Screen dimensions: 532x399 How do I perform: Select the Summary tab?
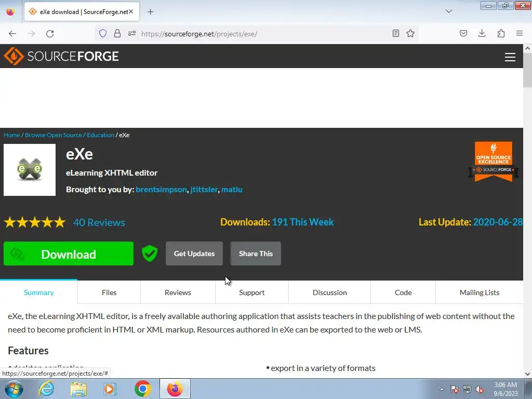[38, 292]
